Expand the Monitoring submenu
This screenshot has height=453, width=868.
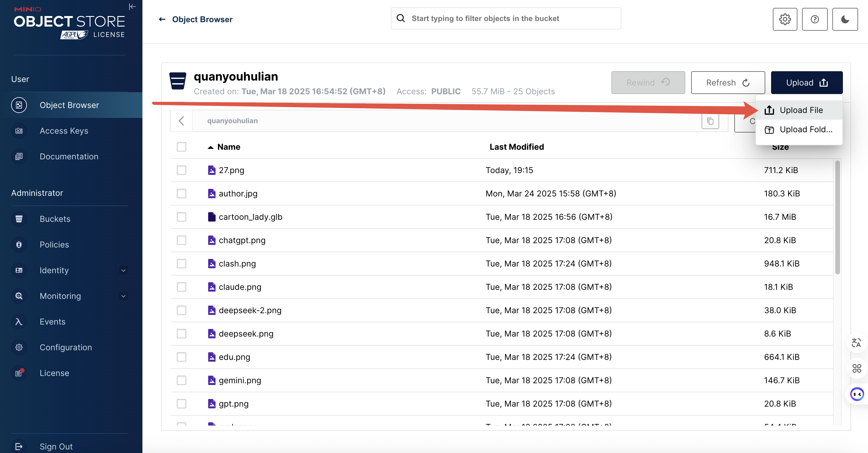(123, 296)
